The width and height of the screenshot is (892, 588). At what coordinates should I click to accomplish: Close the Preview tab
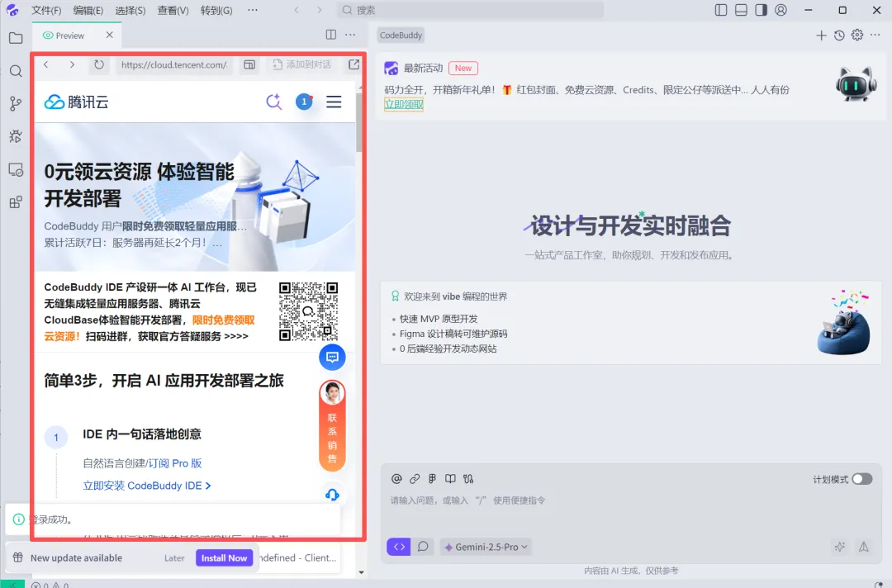[109, 35]
